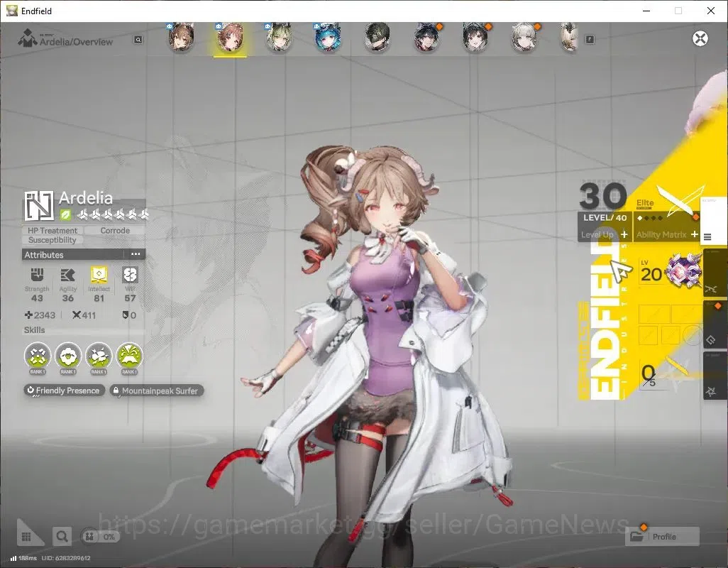The image size is (728, 568).
Task: Open the flower-shaped second skill icon
Action: (68, 356)
